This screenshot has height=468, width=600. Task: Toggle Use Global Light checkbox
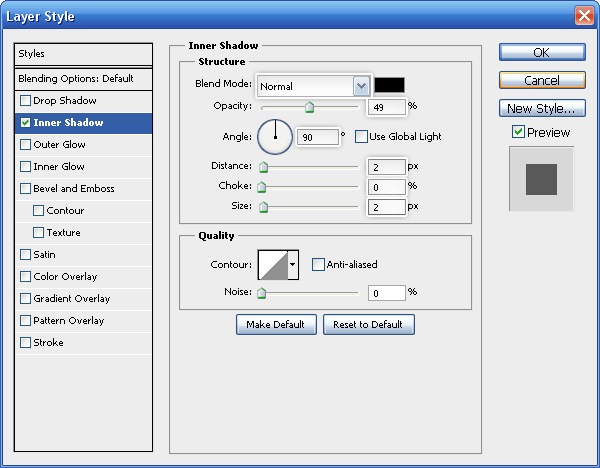(x=361, y=136)
